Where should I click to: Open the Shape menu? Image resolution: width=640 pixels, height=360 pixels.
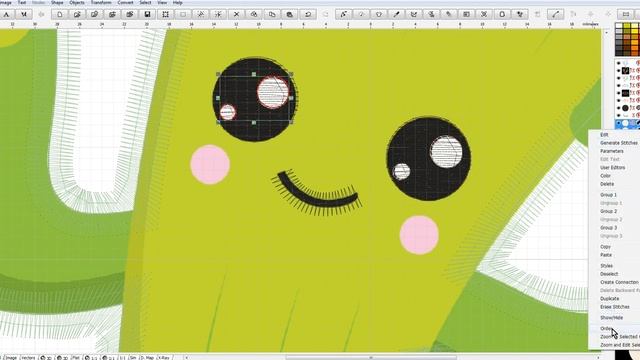coord(57,2)
